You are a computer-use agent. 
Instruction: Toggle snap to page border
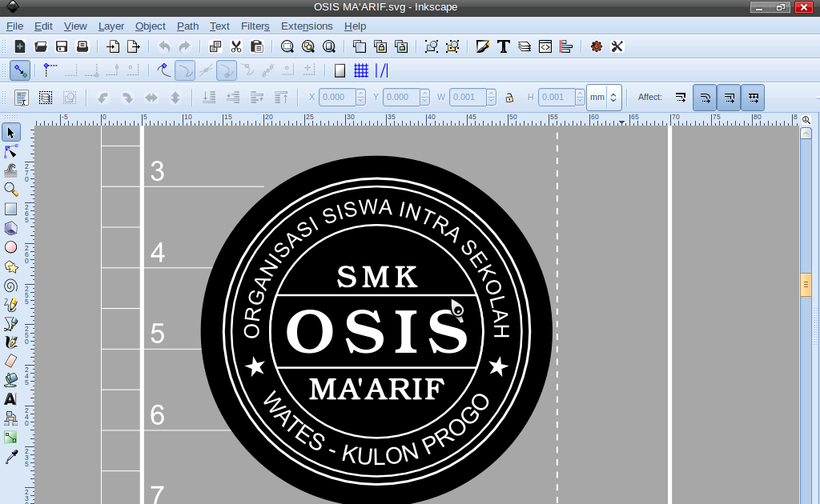[340, 70]
